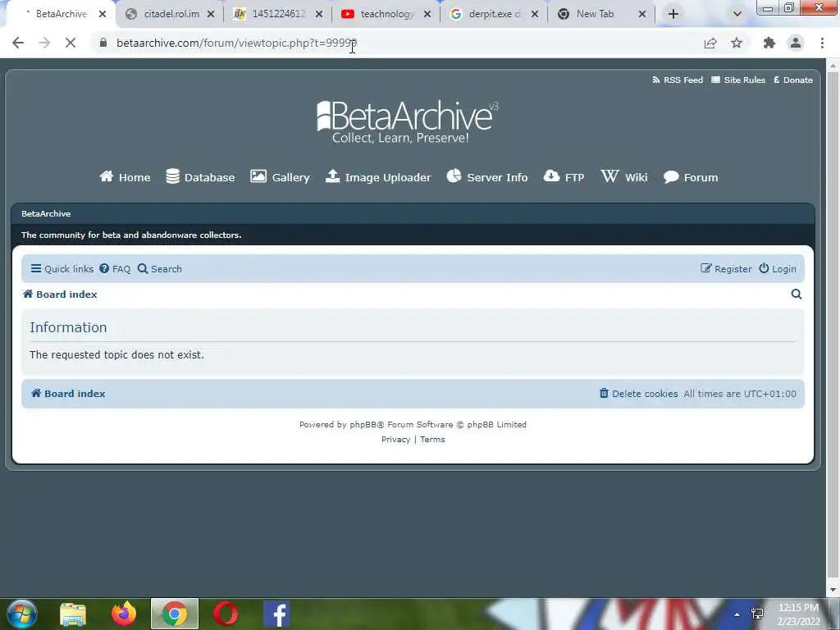Viewport: 840px width, 630px height.
Task: Open the Register link
Action: 727,269
